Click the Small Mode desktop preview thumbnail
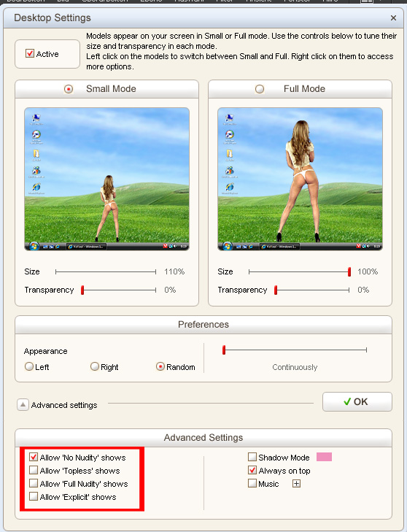The width and height of the screenshot is (407, 532). [x=106, y=179]
